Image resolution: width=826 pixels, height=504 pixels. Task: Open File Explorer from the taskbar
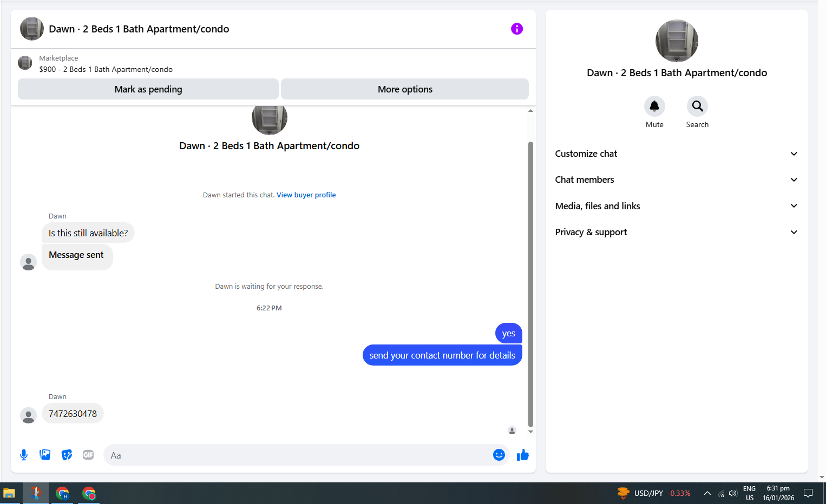[9, 493]
